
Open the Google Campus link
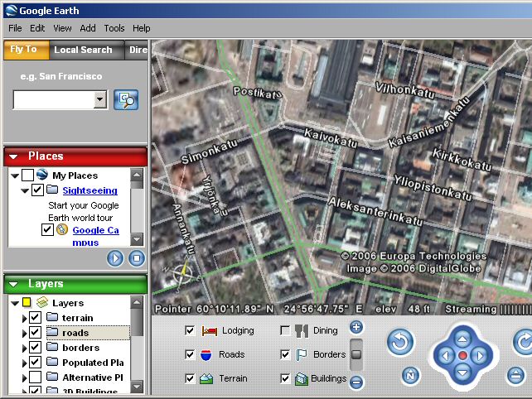tap(95, 236)
